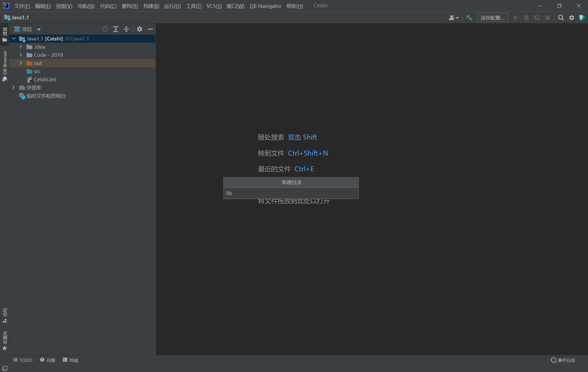Viewport: 588px width, 372px height.
Task: Toggle tool window bars icon bottom-left
Action: point(5,368)
